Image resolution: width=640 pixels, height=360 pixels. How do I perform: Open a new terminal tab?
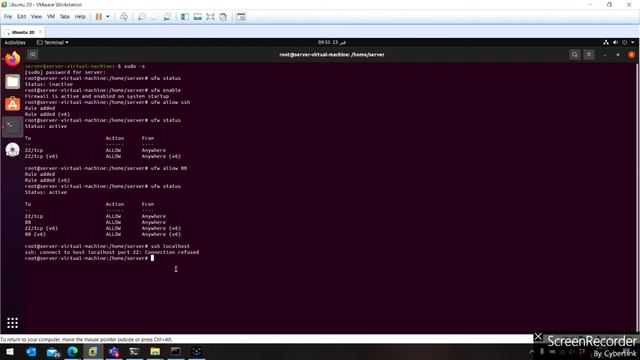pos(33,55)
